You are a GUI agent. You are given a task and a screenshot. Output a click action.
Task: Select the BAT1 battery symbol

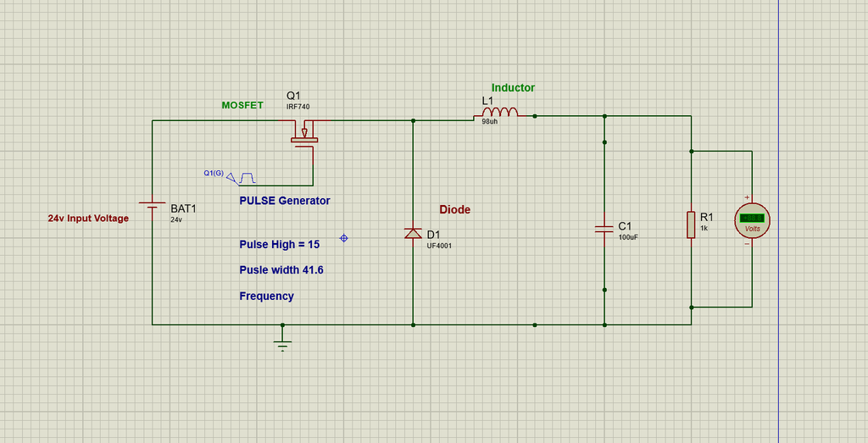coord(153,209)
